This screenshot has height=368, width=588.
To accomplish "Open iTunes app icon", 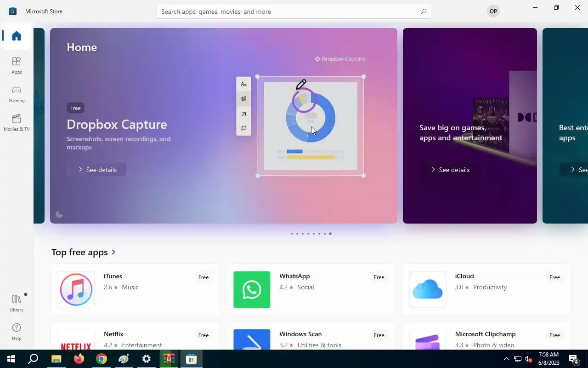I will [x=76, y=289].
